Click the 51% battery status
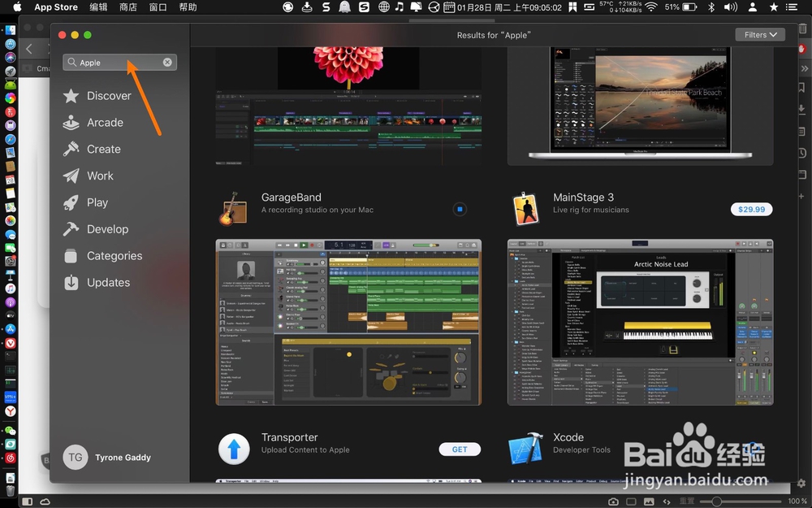This screenshot has height=508, width=812. 680,7
